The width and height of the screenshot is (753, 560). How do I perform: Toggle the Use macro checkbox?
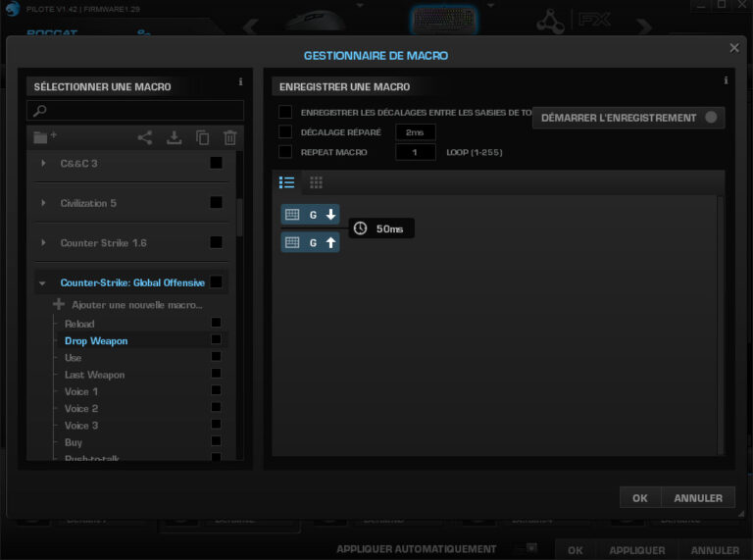click(x=216, y=356)
